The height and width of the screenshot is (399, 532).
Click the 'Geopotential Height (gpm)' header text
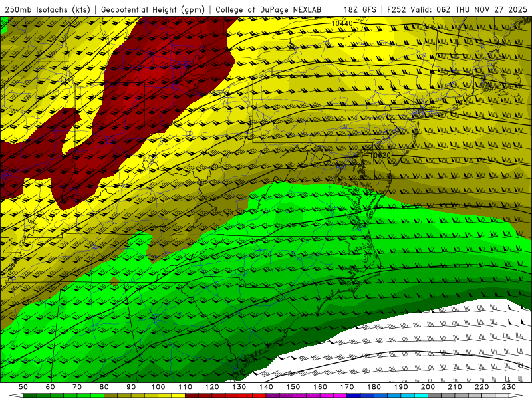(153, 10)
